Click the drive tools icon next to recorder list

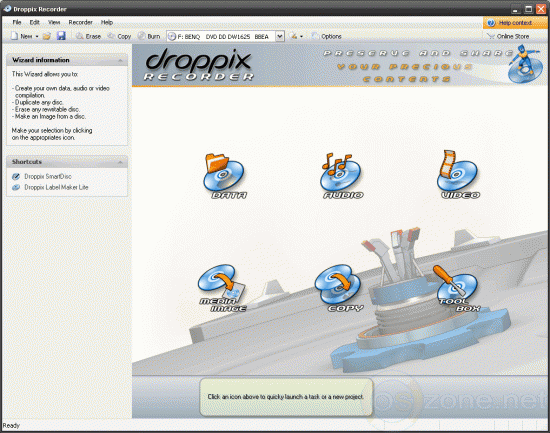tap(294, 36)
